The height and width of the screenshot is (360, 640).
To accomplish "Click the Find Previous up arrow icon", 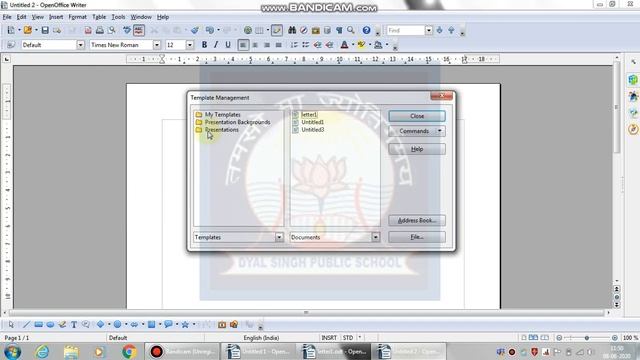I will pos(451,30).
